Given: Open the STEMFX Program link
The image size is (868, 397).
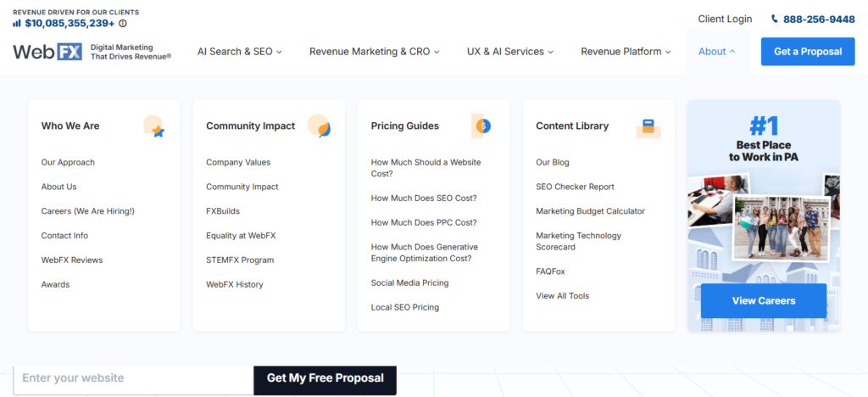Looking at the screenshot, I should point(240,260).
